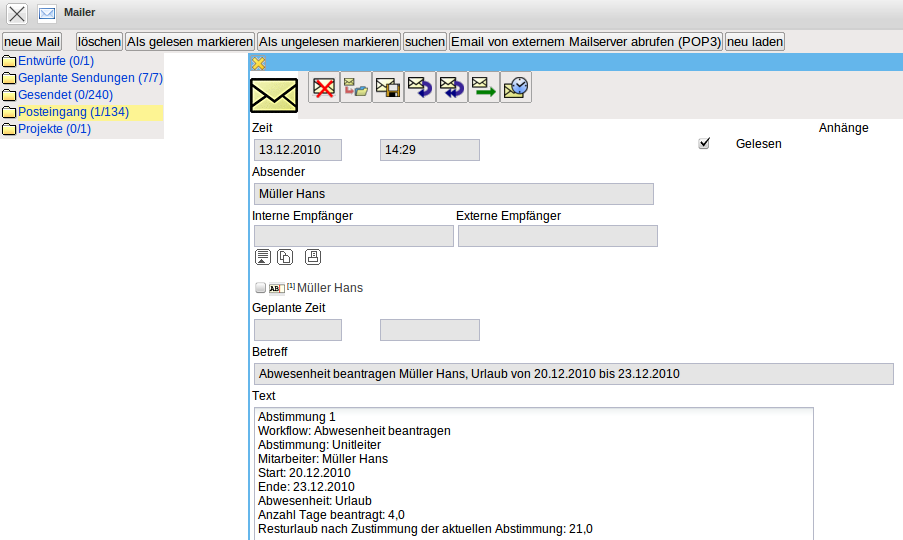
Task: Close the mail panel with yellow X
Action: pos(258,63)
